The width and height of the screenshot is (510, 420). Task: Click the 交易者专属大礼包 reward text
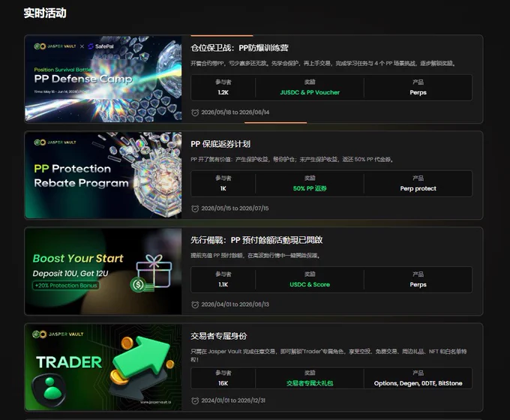(x=310, y=383)
